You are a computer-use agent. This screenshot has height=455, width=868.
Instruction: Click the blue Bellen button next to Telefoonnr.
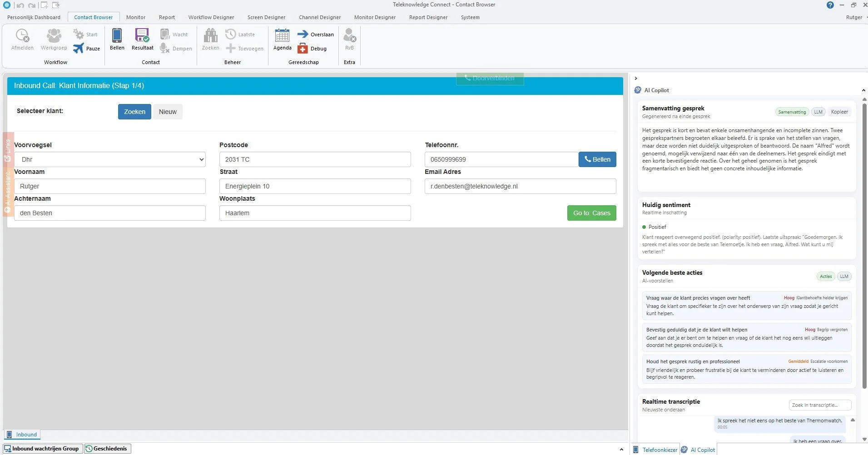click(597, 159)
